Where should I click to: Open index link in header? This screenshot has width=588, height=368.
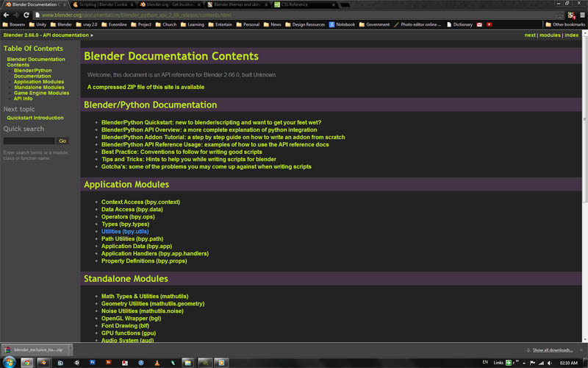(572, 35)
